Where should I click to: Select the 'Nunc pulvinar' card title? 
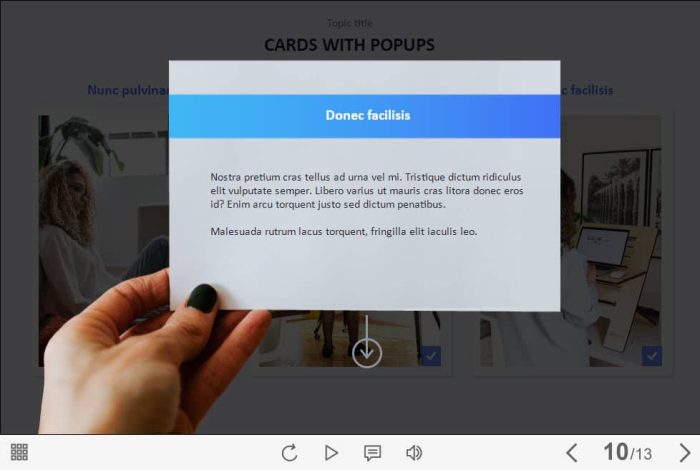coord(126,90)
